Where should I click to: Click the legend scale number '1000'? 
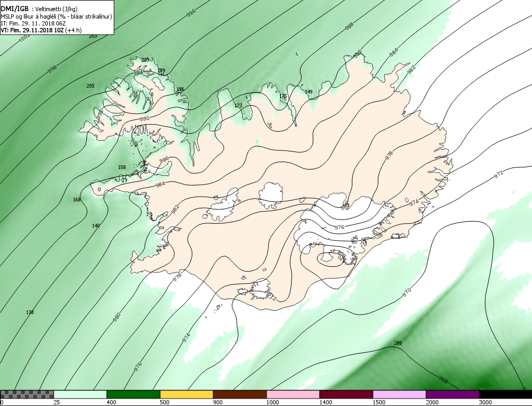272,403
